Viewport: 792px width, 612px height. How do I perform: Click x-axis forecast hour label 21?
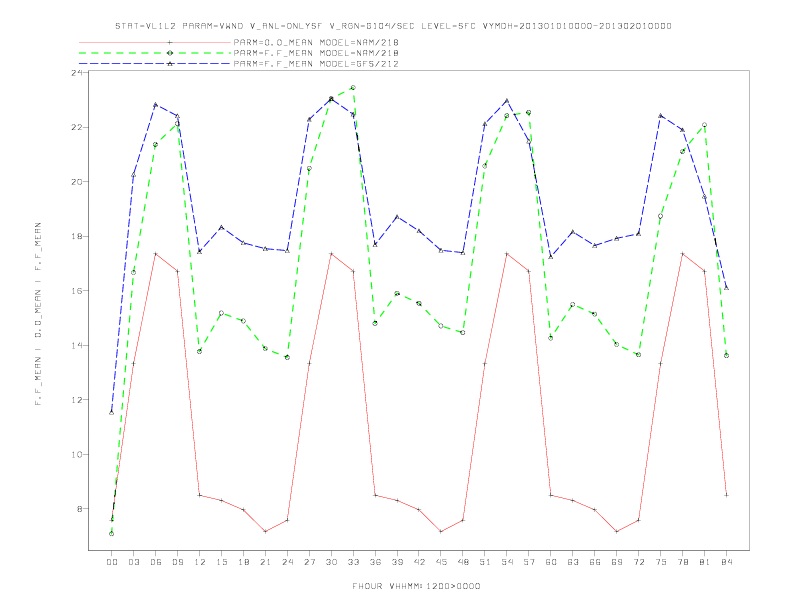[265, 562]
